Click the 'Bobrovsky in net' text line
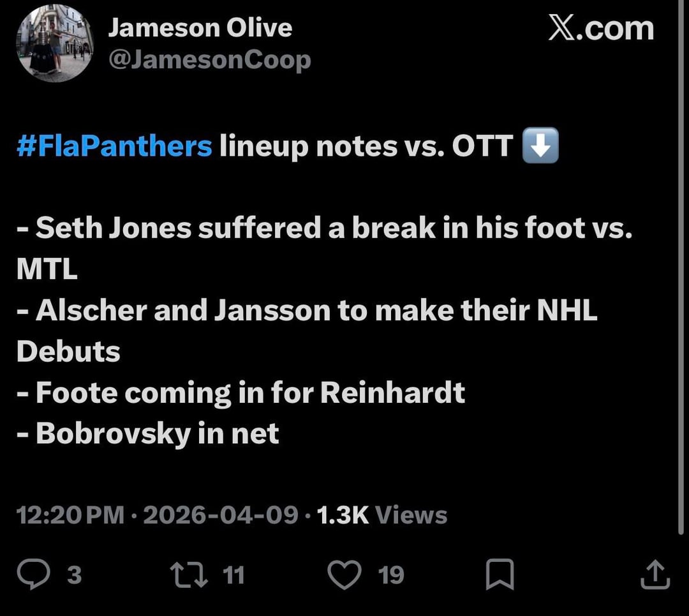The height and width of the screenshot is (616, 689). coord(157,433)
